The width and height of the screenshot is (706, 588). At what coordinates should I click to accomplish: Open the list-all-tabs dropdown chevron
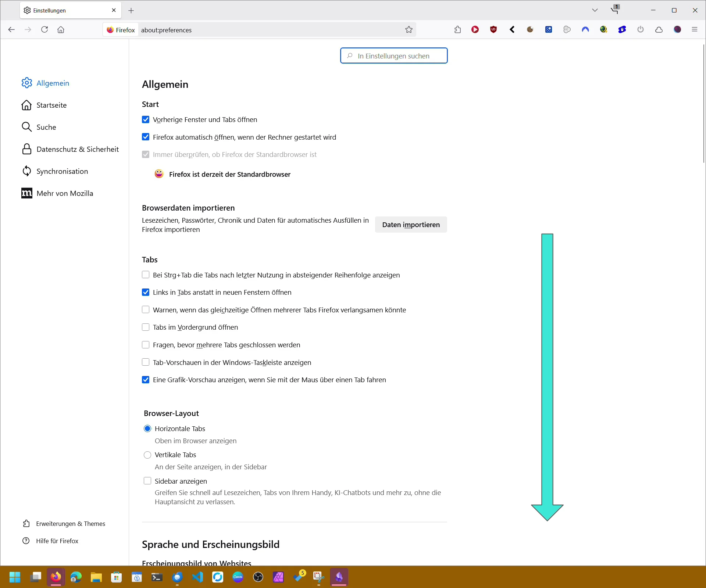pyautogui.click(x=595, y=10)
